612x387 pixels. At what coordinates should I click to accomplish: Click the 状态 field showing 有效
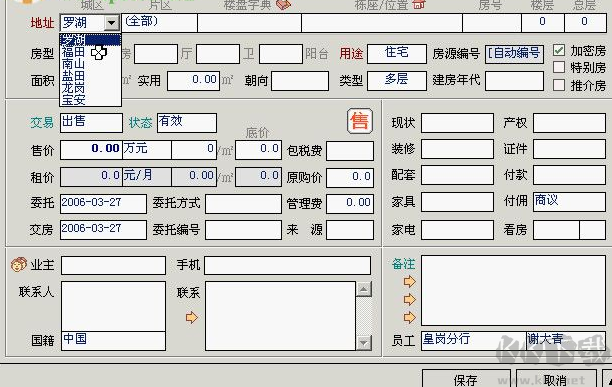pyautogui.click(x=187, y=123)
